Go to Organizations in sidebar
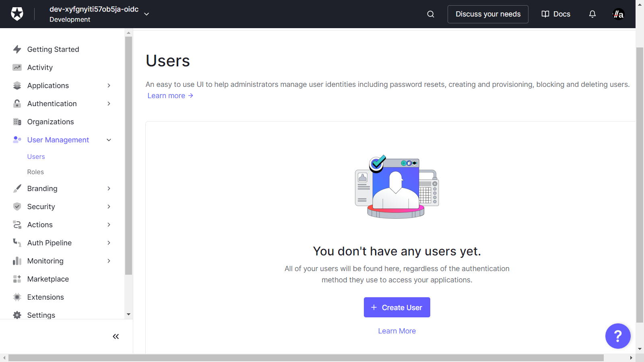The height and width of the screenshot is (362, 644). (50, 122)
